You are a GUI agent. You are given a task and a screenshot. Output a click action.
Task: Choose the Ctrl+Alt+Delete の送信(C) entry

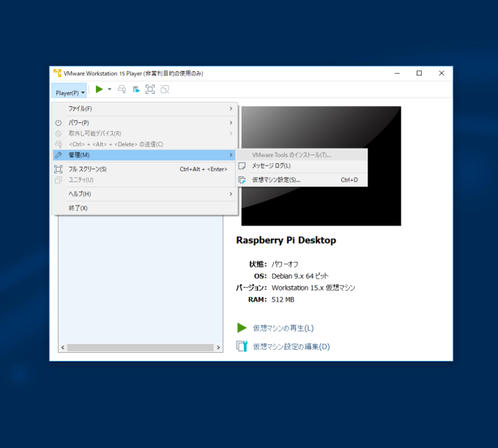click(x=145, y=144)
